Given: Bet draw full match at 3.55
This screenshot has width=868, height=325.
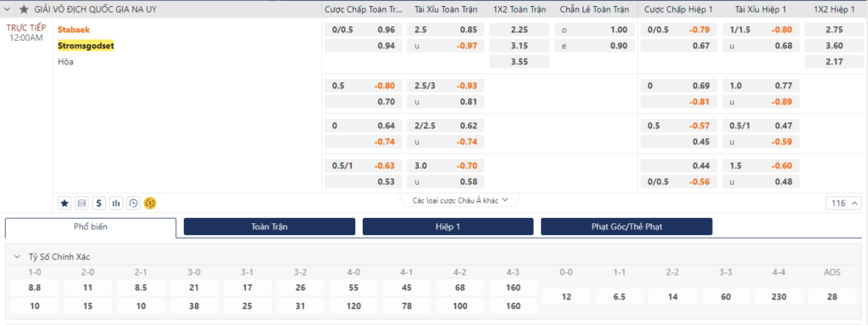Looking at the screenshot, I should coord(520,62).
